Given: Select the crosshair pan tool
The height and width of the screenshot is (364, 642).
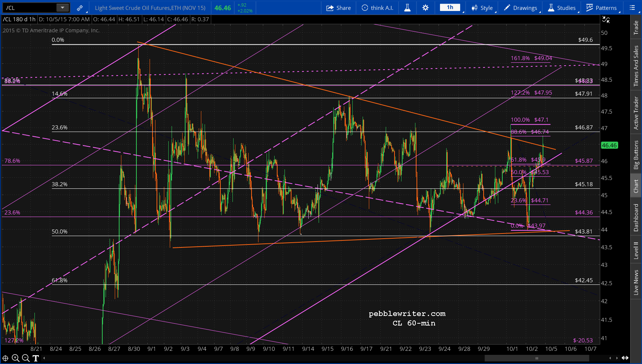Looking at the screenshot, I should [5, 358].
